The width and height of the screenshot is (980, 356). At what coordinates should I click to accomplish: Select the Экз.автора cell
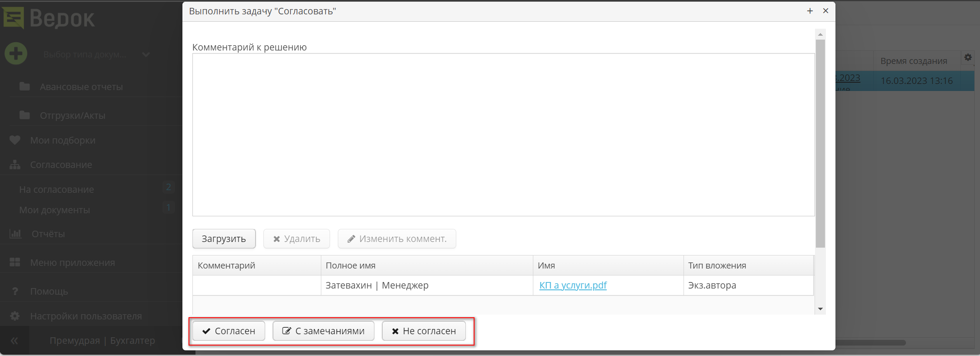pyautogui.click(x=748, y=285)
